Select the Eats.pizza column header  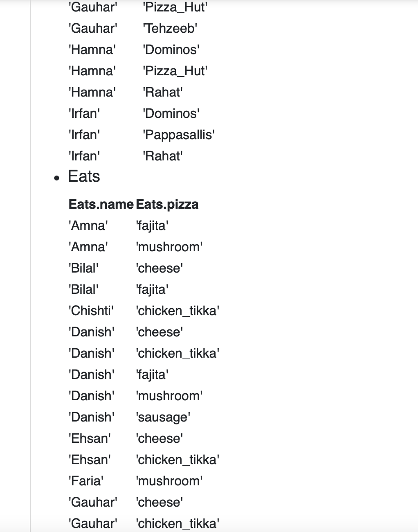point(167,204)
